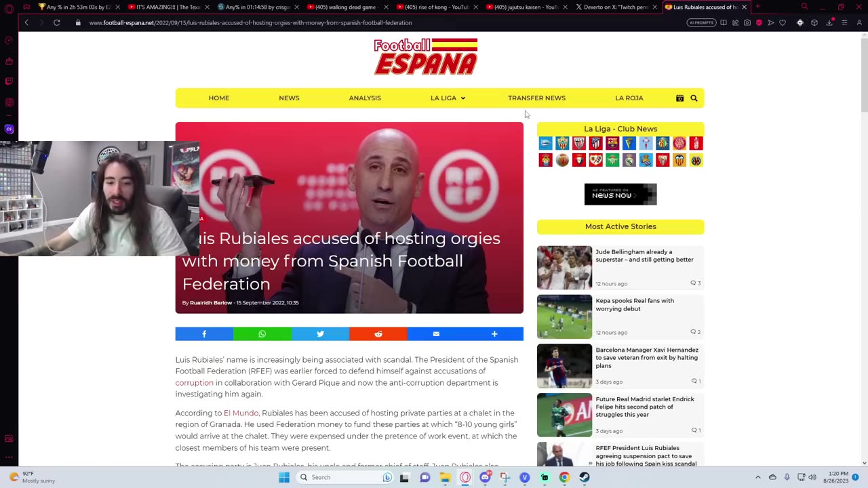Open the Endrick story thumbnail image

pos(564,415)
